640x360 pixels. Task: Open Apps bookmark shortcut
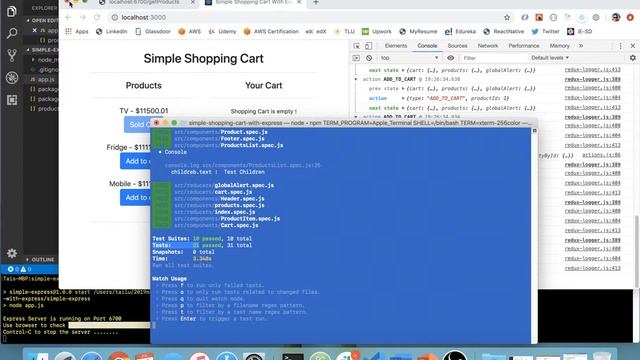(x=77, y=31)
